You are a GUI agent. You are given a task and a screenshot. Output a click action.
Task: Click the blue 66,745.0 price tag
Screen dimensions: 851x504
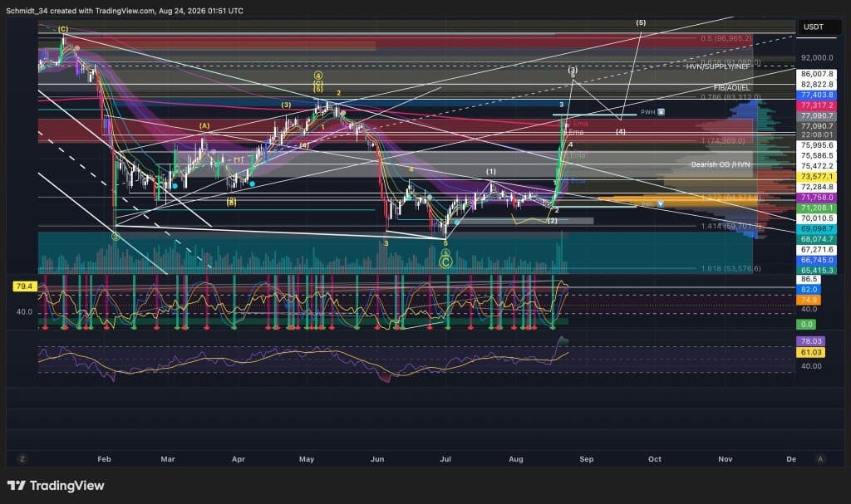pyautogui.click(x=817, y=260)
